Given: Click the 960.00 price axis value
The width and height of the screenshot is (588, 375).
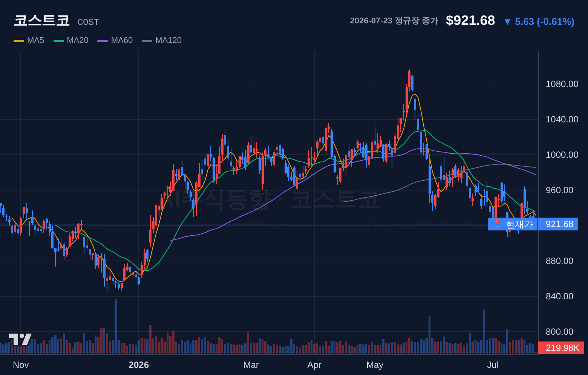Looking at the screenshot, I should pos(559,190).
